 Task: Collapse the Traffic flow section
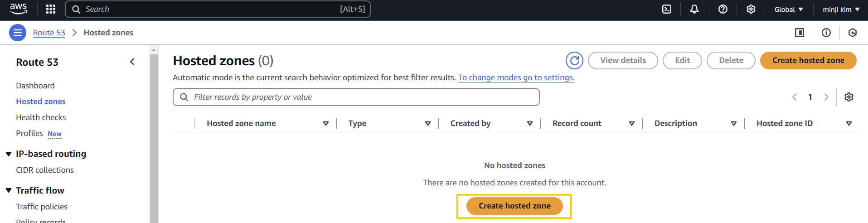click(9, 191)
